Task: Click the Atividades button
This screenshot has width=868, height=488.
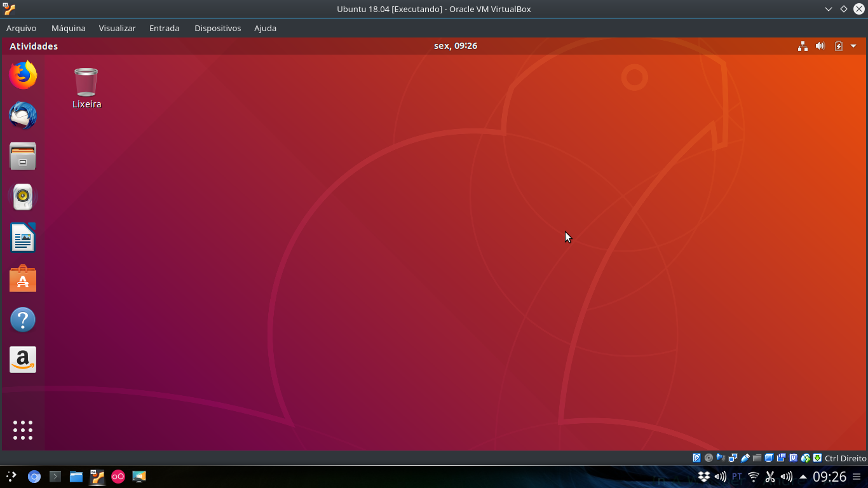Action: [33, 46]
